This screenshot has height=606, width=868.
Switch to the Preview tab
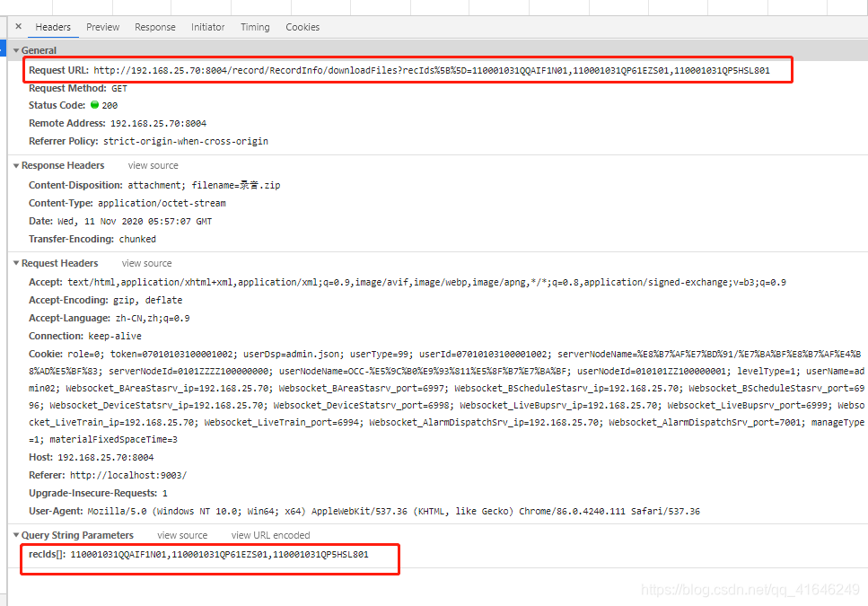point(102,27)
